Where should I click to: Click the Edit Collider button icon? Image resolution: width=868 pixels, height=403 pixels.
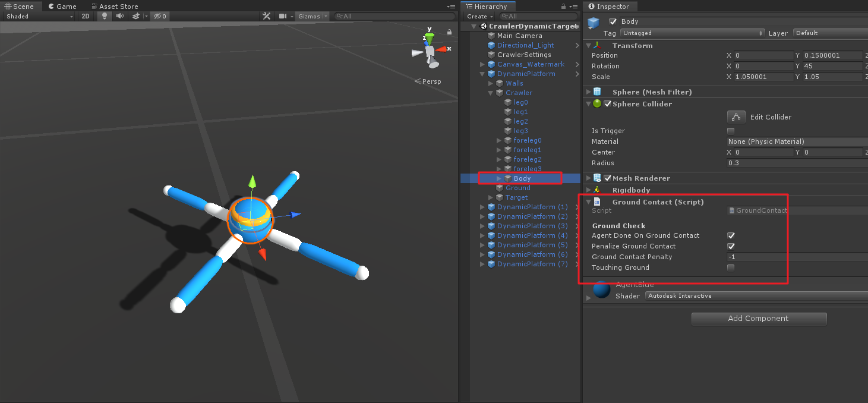736,117
